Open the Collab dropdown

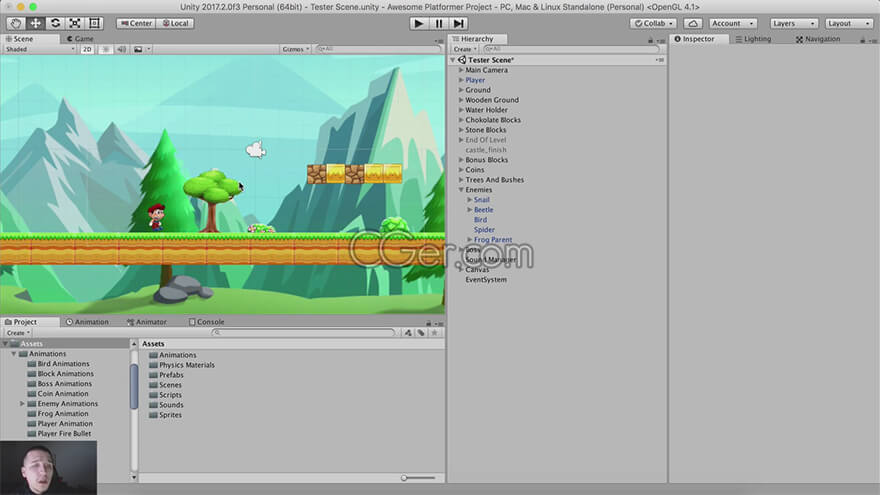(653, 24)
